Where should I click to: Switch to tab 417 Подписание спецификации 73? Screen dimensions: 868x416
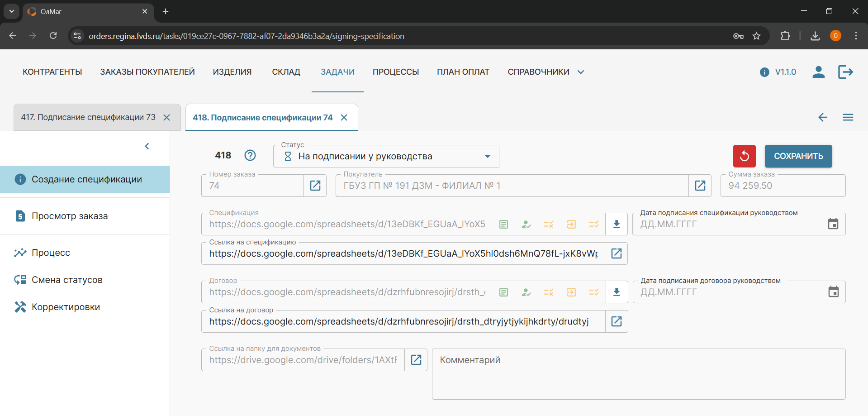point(88,117)
